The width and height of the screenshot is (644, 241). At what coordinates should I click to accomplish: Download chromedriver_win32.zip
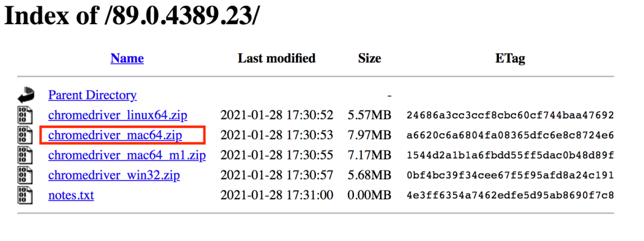click(x=114, y=176)
